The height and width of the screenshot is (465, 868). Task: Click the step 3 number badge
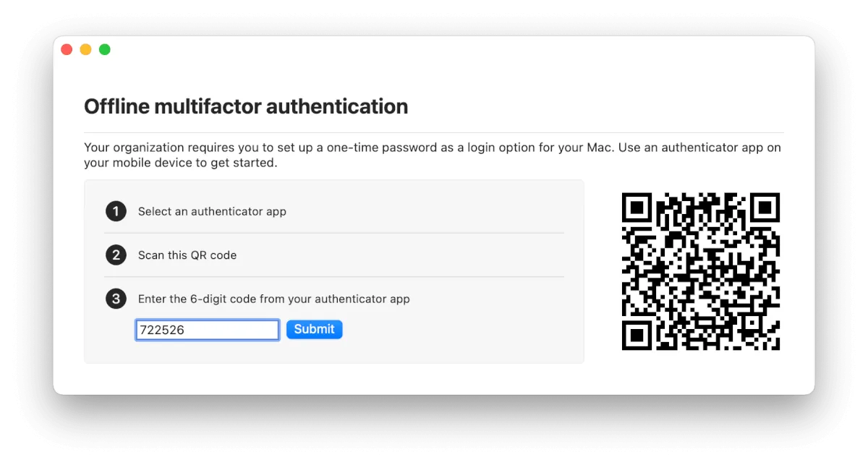116,299
